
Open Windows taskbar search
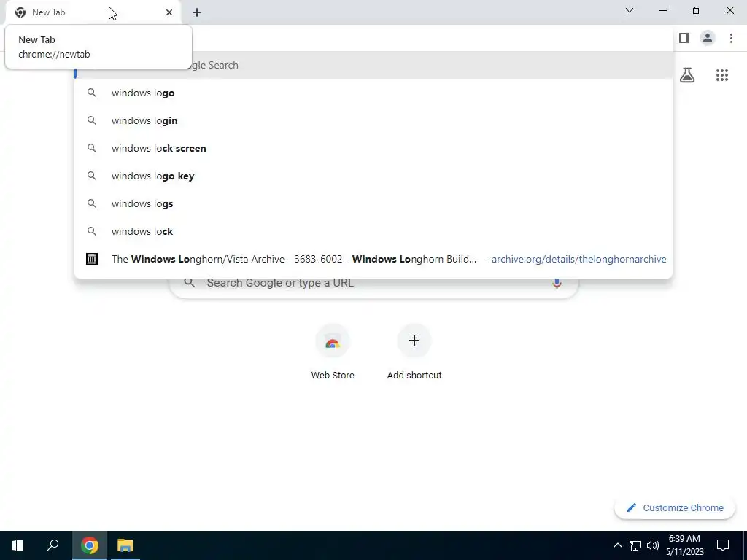53,545
